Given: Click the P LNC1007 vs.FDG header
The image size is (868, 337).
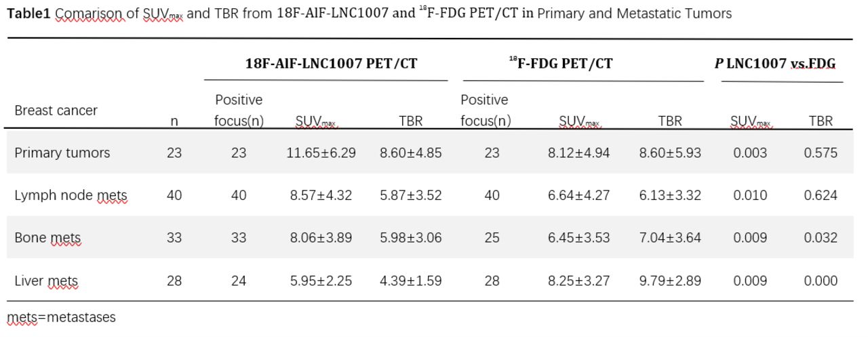Looking at the screenshot, I should pos(775,64).
